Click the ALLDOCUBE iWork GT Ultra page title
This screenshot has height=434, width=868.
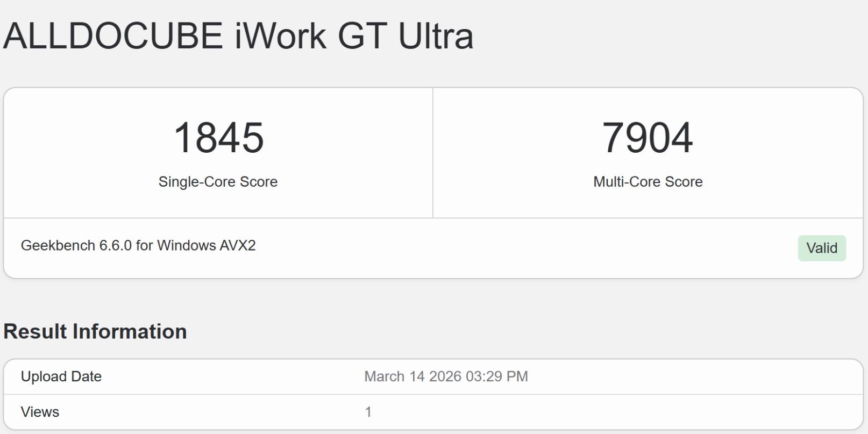pyautogui.click(x=238, y=36)
